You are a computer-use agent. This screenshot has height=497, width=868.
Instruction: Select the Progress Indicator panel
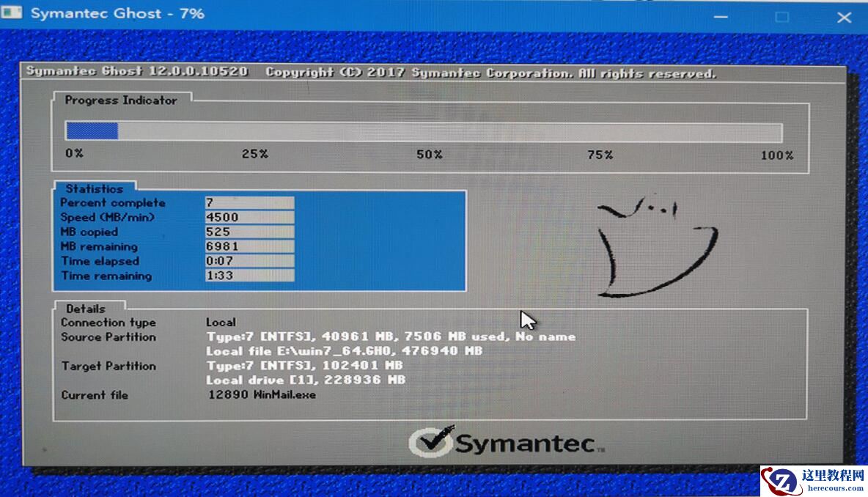pyautogui.click(x=121, y=100)
